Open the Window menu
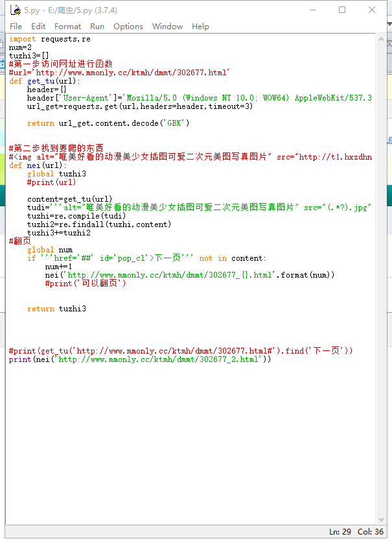Screen dimensions: 392x543 coord(167,27)
